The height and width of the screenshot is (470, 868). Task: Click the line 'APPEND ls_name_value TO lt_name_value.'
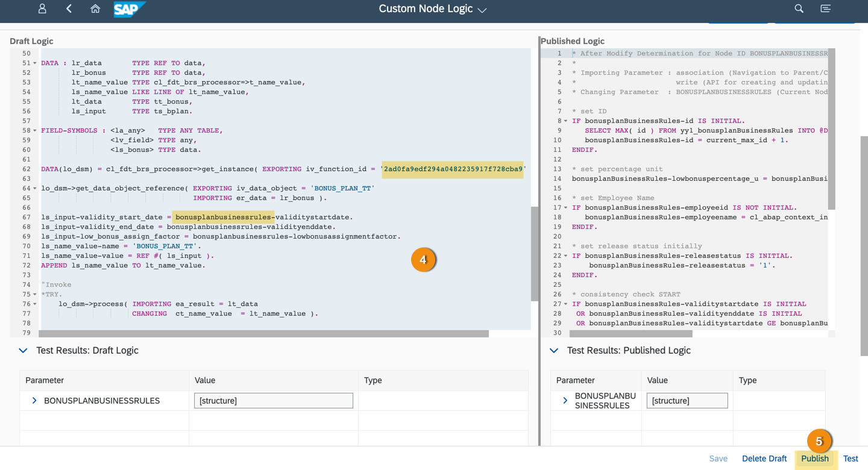[123, 266]
